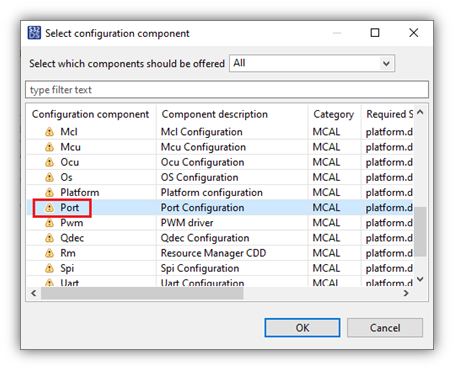Click the S32DS application icon in title bar
The image size is (454, 370).
[x=34, y=33]
